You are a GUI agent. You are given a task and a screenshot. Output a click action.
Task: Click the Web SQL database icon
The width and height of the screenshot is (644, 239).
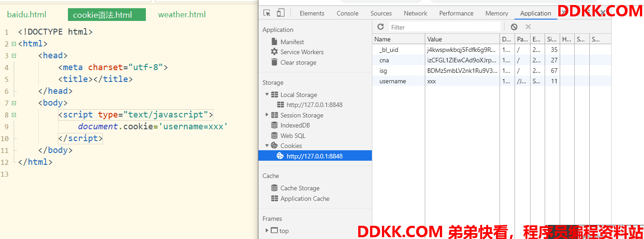coord(274,136)
